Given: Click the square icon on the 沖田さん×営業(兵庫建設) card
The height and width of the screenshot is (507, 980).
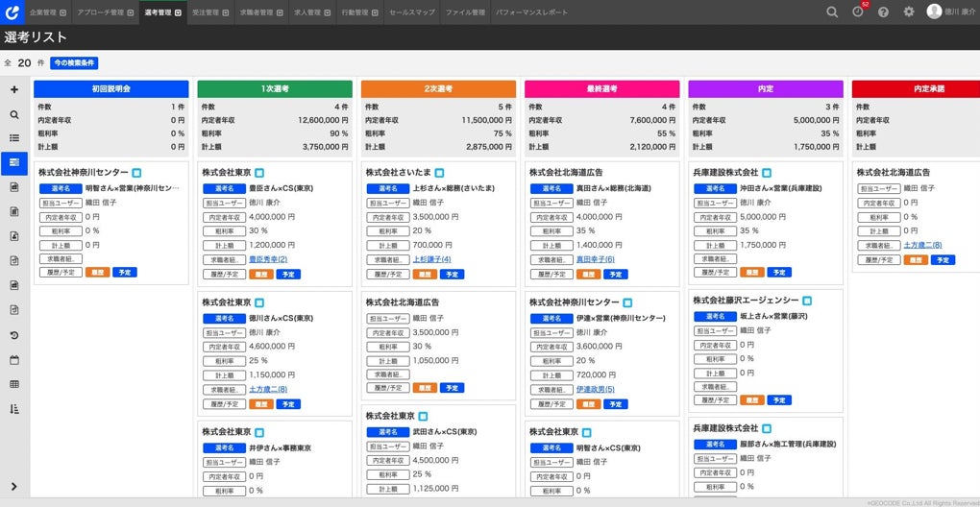Looking at the screenshot, I should [x=767, y=173].
